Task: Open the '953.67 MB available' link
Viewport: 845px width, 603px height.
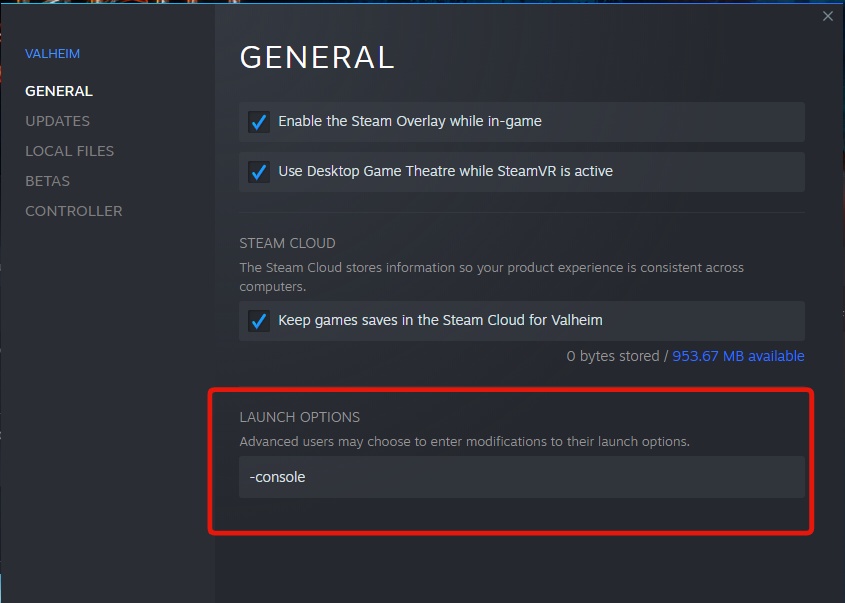Action: [738, 356]
